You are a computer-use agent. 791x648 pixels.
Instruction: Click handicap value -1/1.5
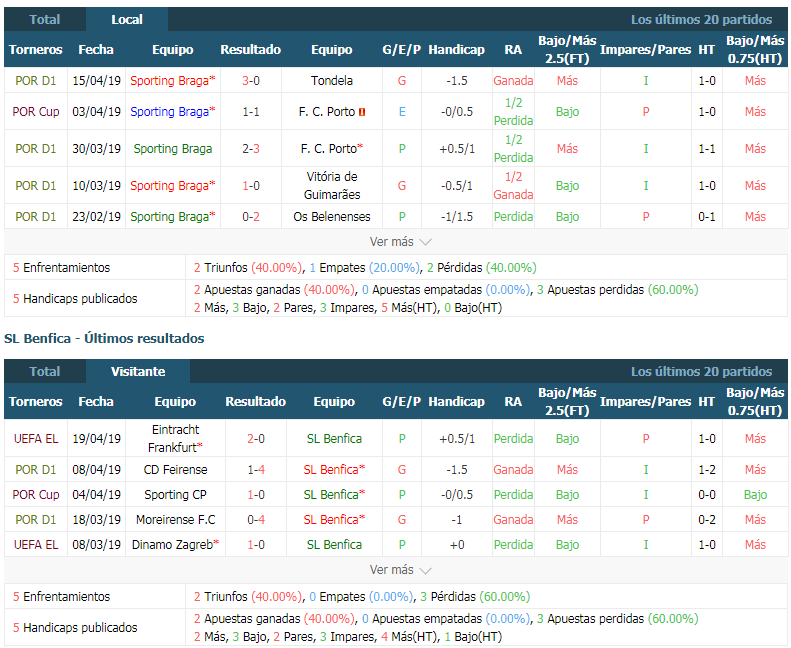[x=457, y=217]
